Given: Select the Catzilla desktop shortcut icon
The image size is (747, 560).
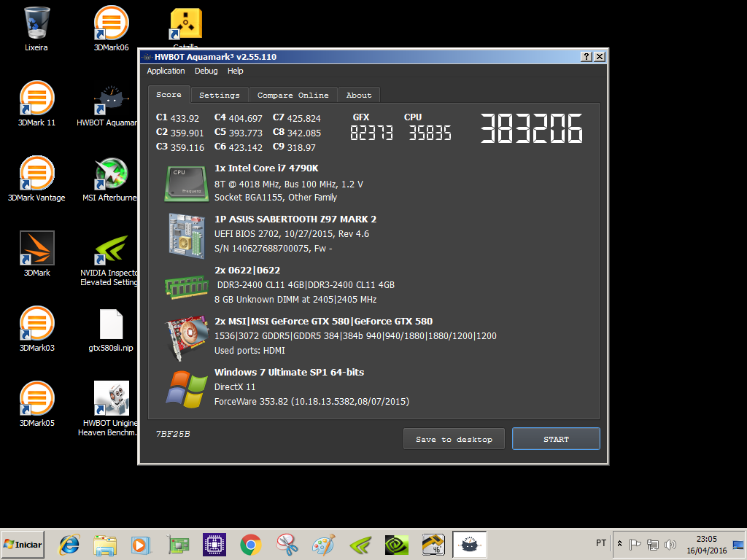Looking at the screenshot, I should coord(186,24).
